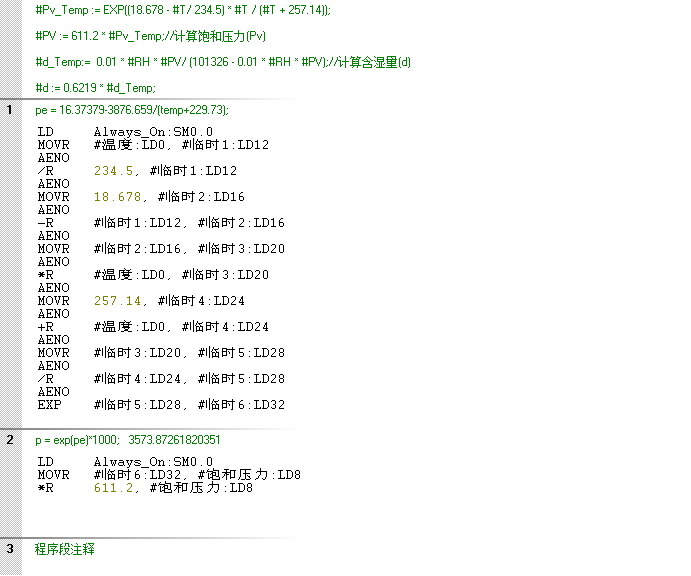Select the #d_Temp humidity calculation line

(x=222, y=62)
